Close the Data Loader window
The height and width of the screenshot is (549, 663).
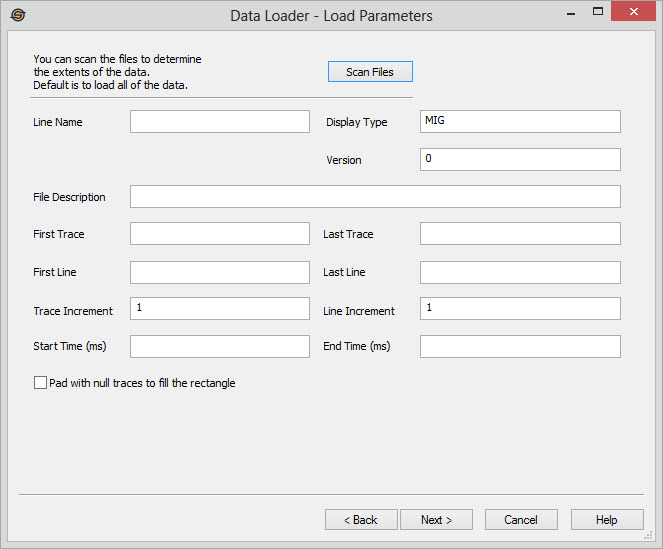[x=633, y=13]
